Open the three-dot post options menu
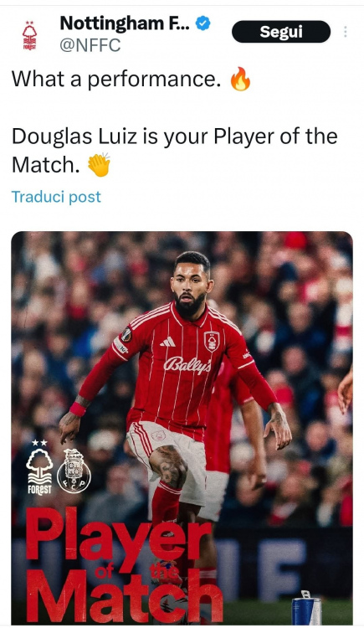This screenshot has height=628, width=364. [x=346, y=32]
